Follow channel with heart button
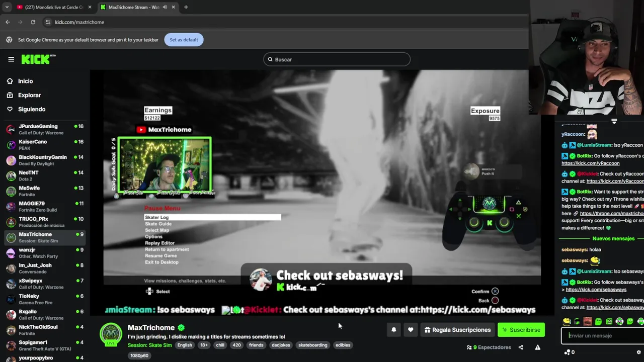Screen dimensions: 644x362 (411, 330)
